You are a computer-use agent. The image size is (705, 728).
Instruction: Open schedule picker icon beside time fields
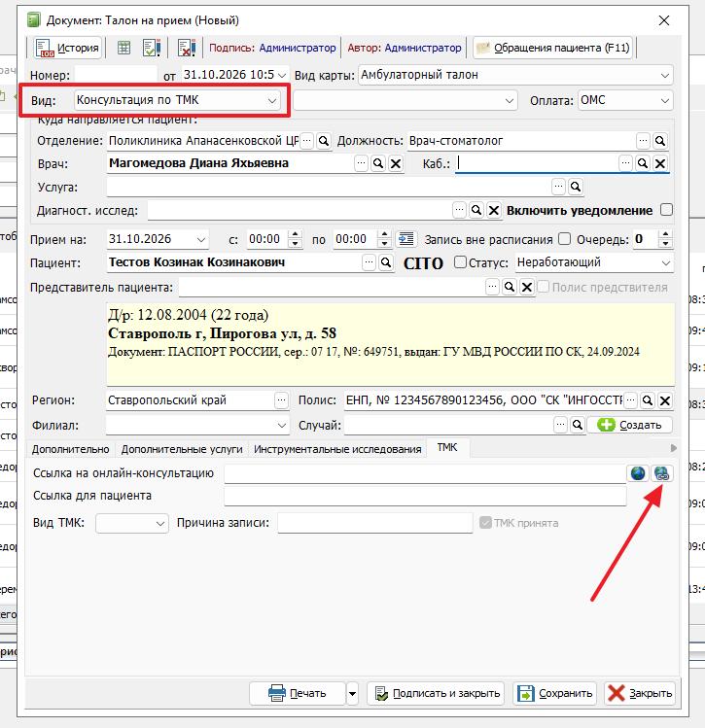coord(406,239)
